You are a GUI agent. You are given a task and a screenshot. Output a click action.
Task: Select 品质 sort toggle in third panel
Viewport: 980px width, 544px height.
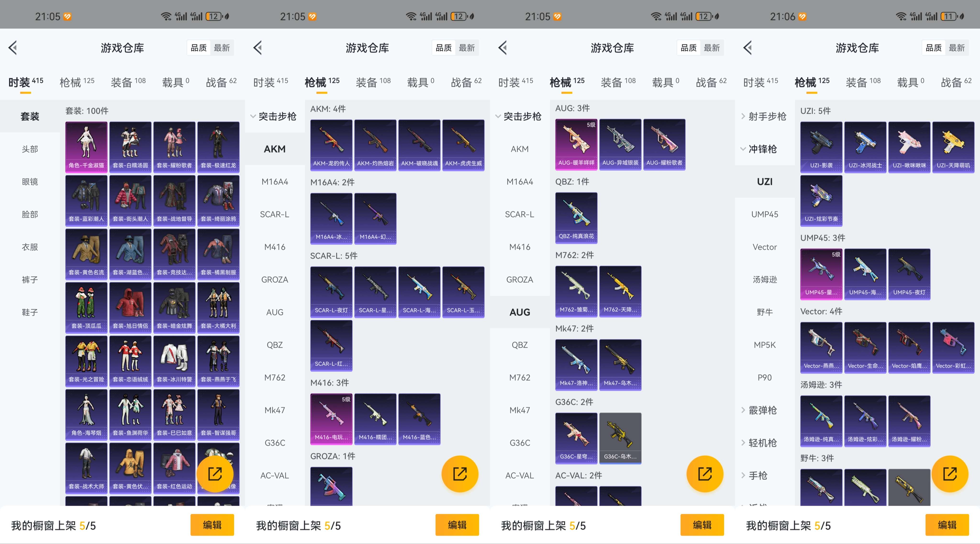689,48
